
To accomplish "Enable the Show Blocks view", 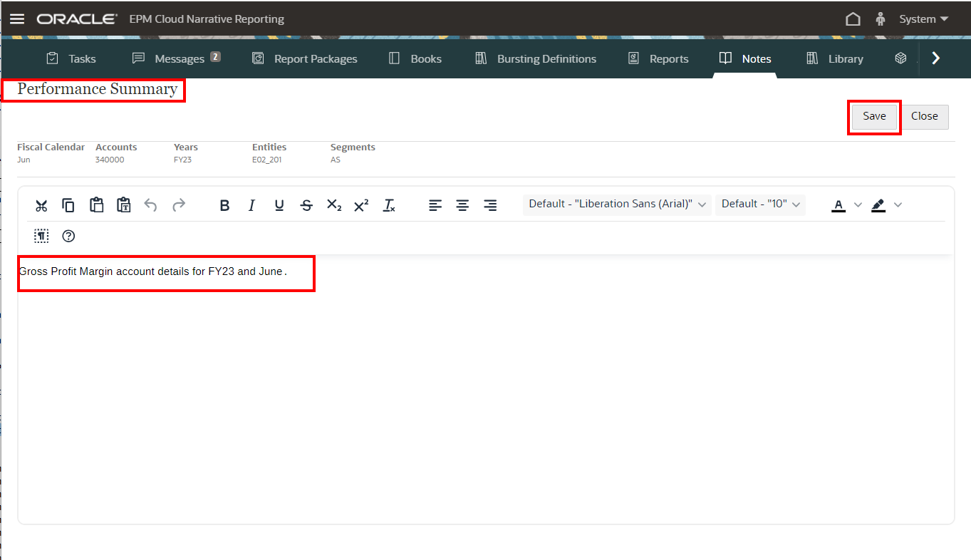I will (x=41, y=236).
